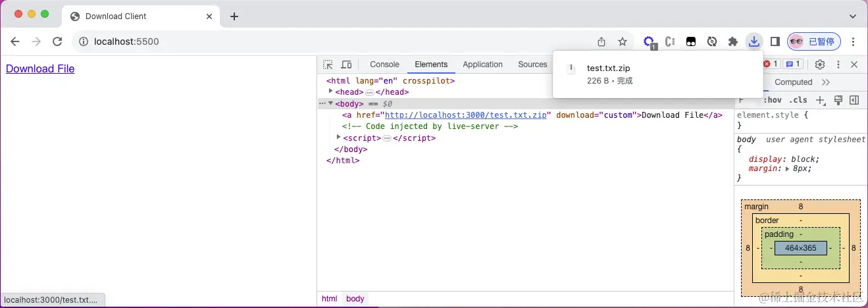This screenshot has width=868, height=308.
Task: Switch to the Console tab
Action: pyautogui.click(x=385, y=64)
